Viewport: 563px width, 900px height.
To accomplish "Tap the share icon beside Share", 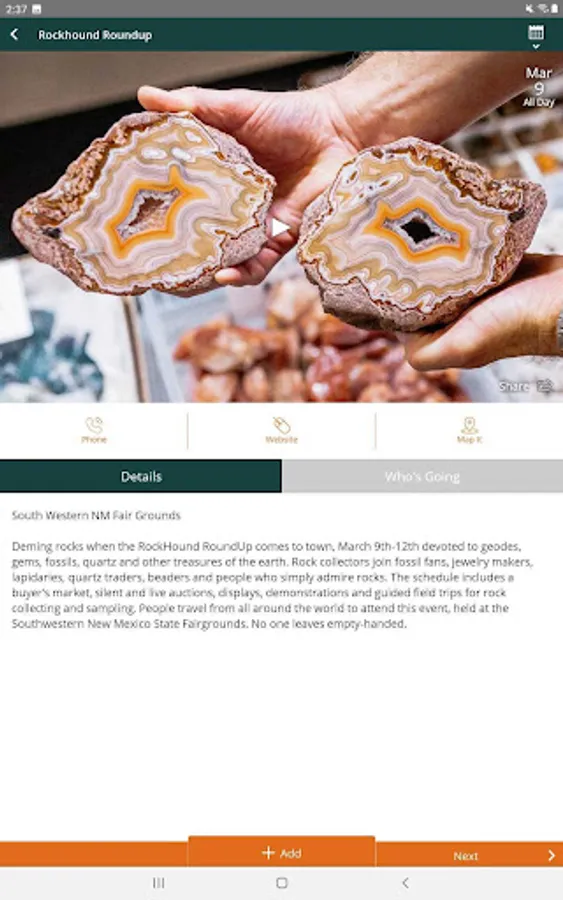I will coord(544,386).
